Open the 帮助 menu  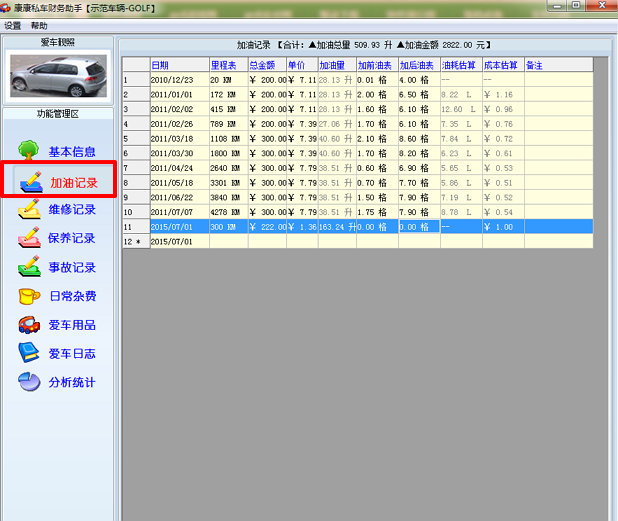[x=39, y=26]
